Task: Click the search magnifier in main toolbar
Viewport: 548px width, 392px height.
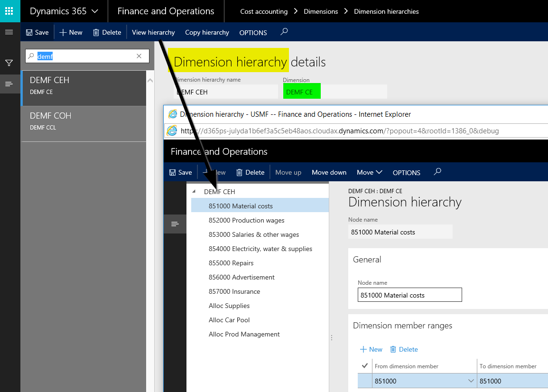Action: 284,32
